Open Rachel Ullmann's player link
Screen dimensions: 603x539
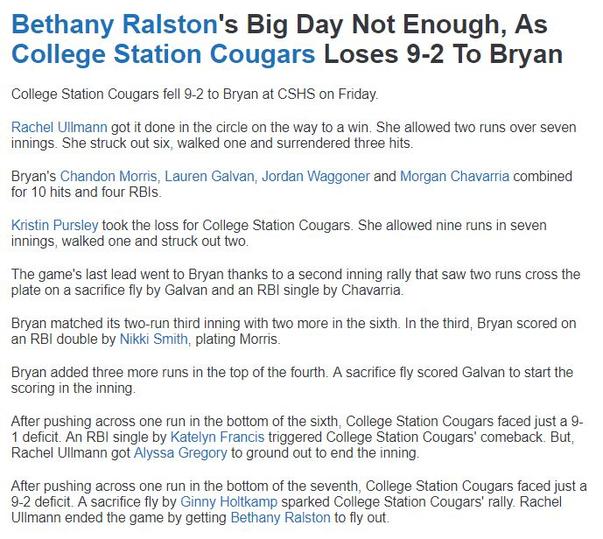pos(56,125)
